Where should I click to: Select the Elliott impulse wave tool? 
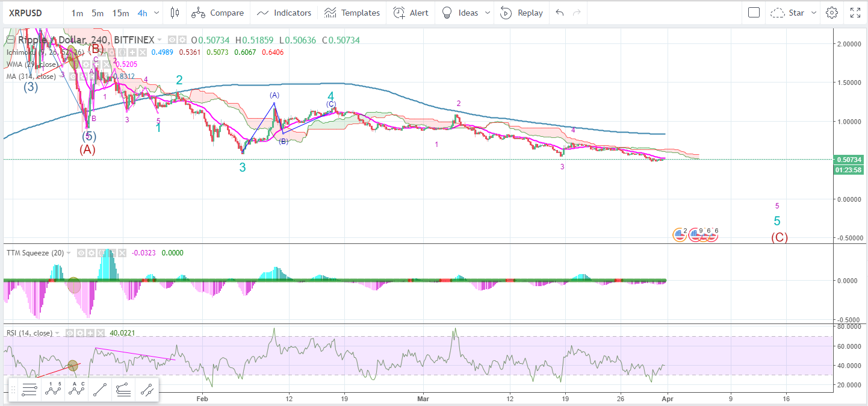52,390
